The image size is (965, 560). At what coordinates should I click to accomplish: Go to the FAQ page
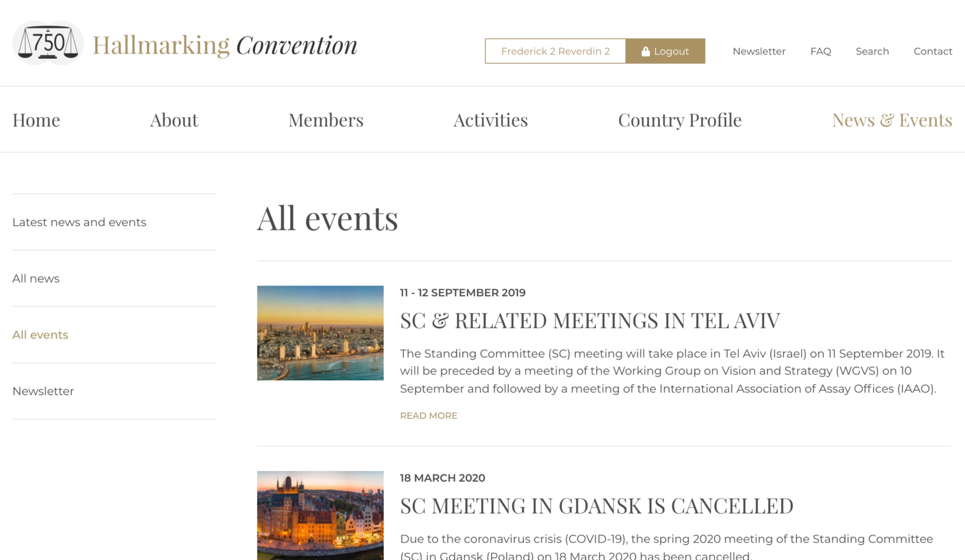821,51
